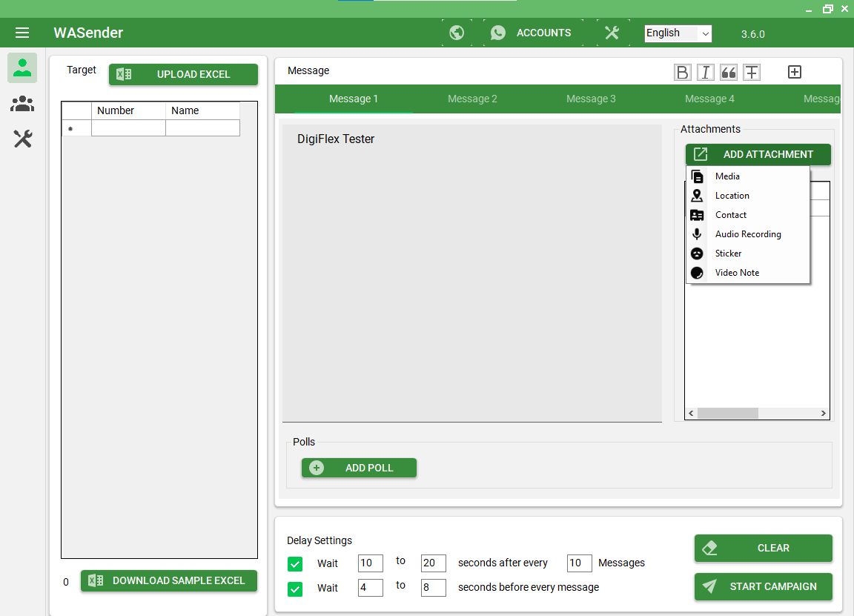Screen dimensions: 854x616
Task: Click the Excel icon on UPLOAD EXCEL
Action: coord(125,74)
